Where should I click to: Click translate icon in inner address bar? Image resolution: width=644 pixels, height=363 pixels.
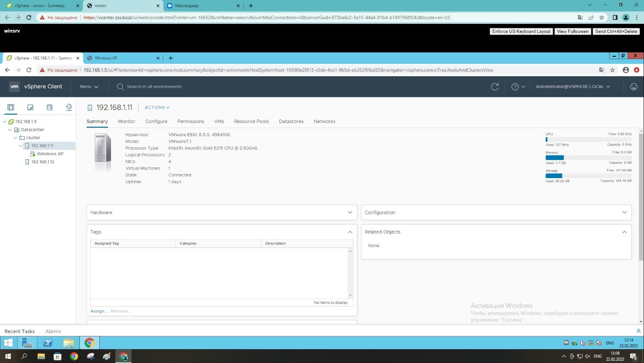601,70
